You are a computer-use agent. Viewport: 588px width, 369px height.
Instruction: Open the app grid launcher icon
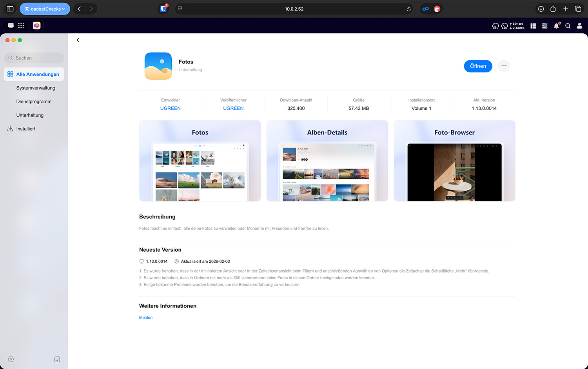click(x=21, y=25)
